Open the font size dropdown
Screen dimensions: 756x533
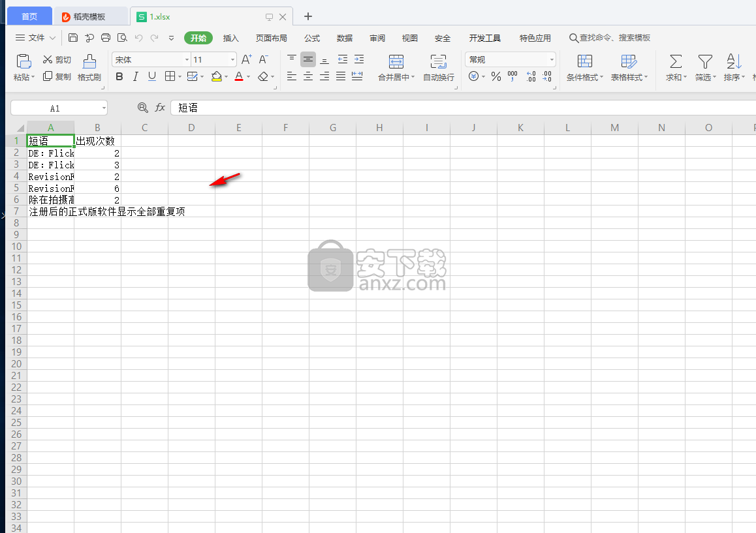click(x=233, y=59)
